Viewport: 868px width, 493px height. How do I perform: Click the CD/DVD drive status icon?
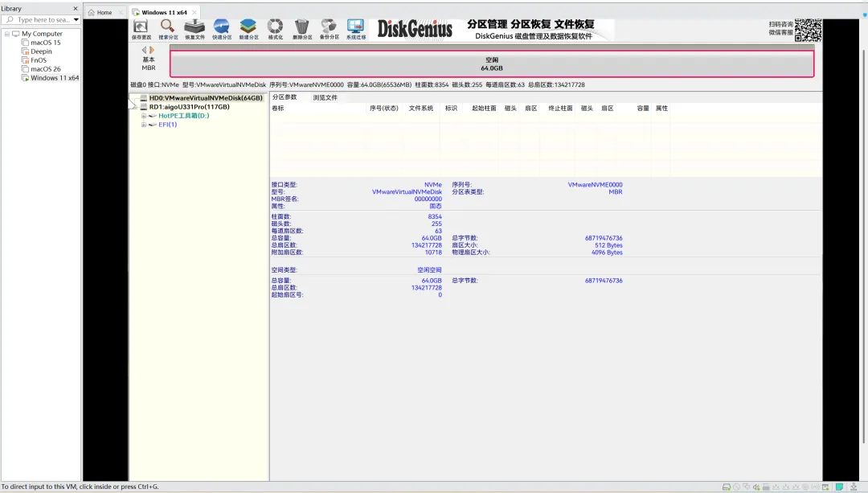(x=736, y=487)
